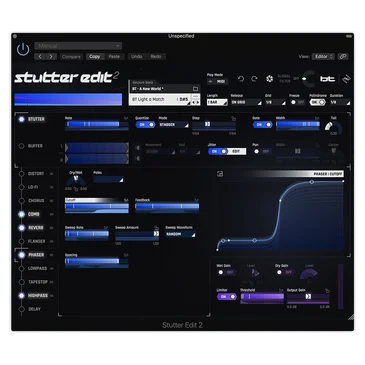
Task: Click the drag handle next to COMB
Action: 52,214
